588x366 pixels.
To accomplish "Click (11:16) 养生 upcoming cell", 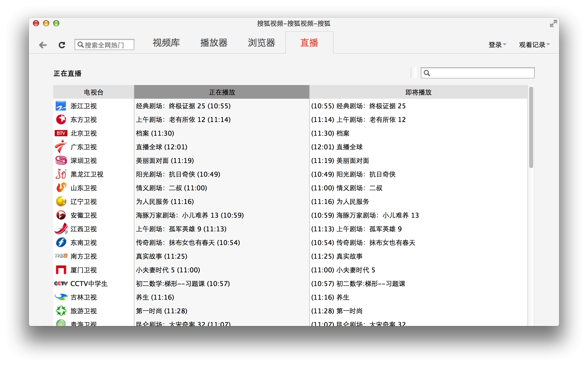I will (330, 297).
